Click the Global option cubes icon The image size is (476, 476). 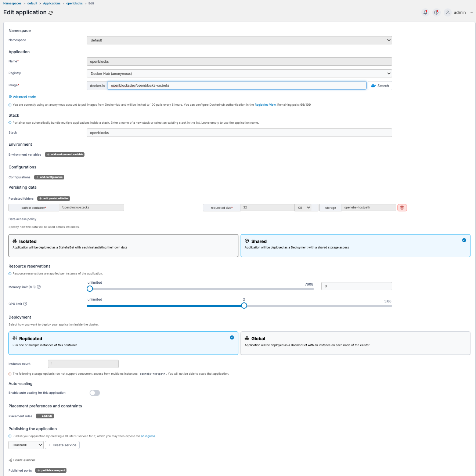coord(247,338)
